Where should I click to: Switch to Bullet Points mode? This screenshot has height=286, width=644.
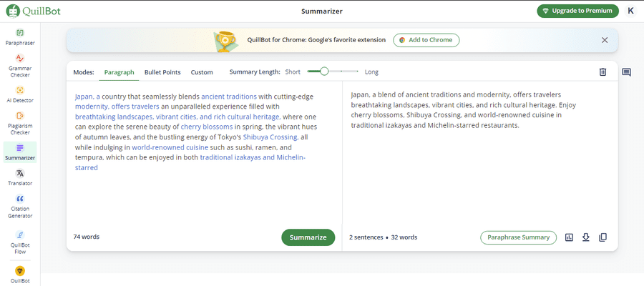[x=162, y=72]
